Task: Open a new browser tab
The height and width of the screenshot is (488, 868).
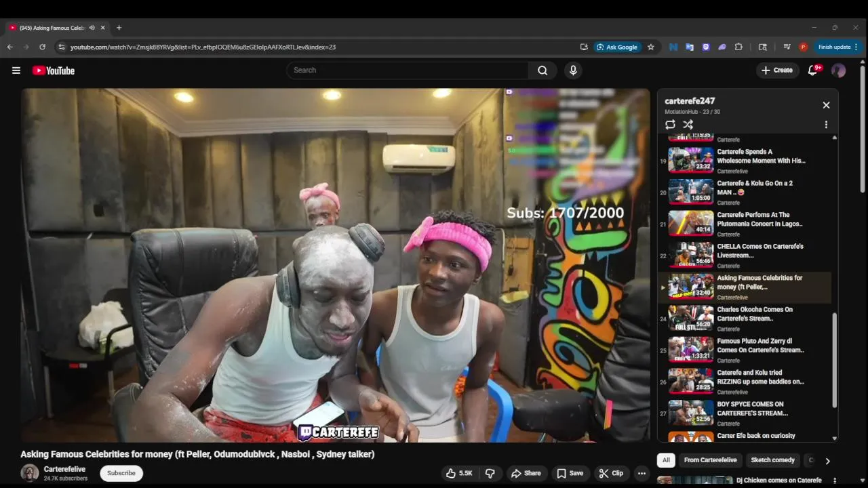Action: click(x=119, y=28)
